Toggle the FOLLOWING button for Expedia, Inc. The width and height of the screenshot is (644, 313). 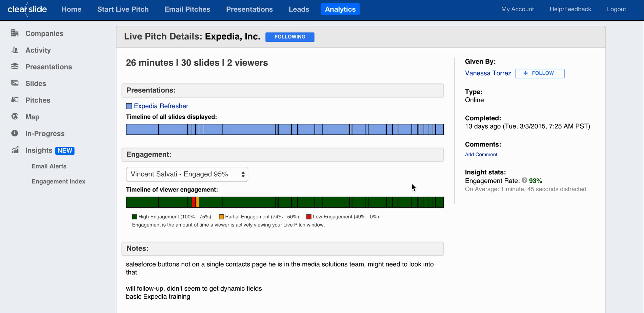click(x=290, y=37)
